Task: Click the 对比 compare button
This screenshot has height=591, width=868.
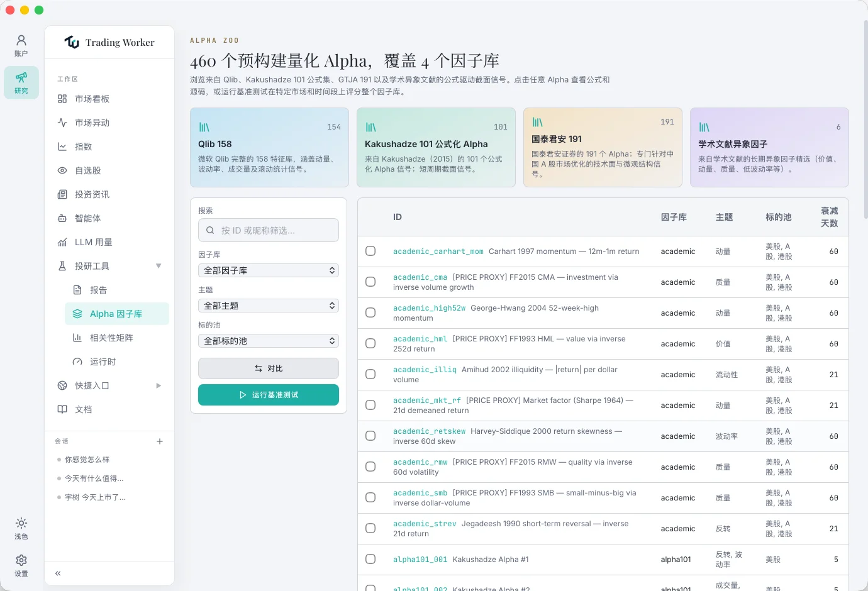Action: [x=269, y=368]
